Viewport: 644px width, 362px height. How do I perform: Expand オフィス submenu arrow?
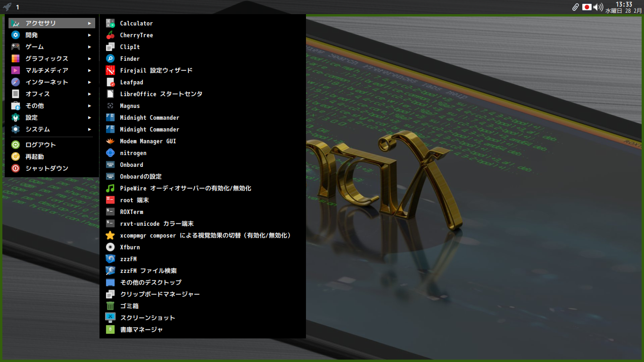(x=90, y=94)
